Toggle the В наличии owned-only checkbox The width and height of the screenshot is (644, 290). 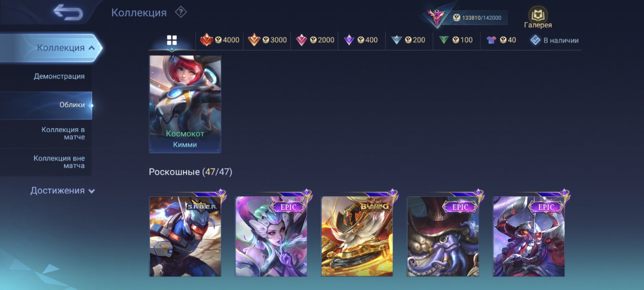tap(554, 40)
